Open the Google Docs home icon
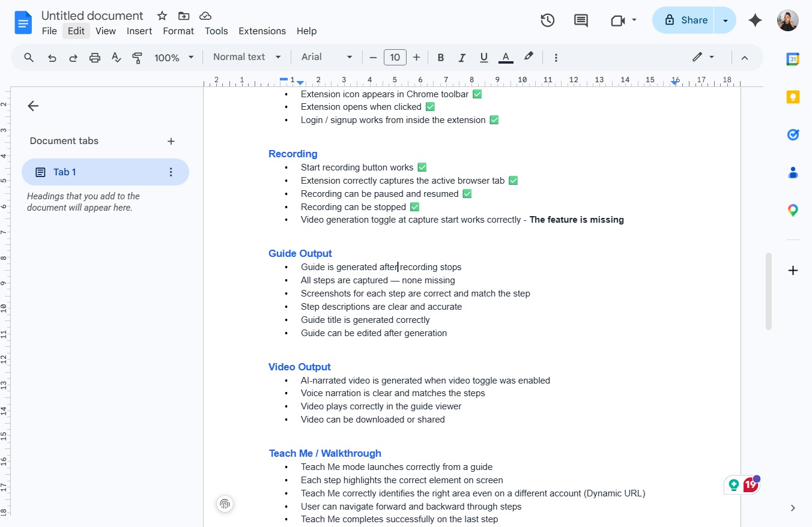This screenshot has height=527, width=812. (23, 23)
